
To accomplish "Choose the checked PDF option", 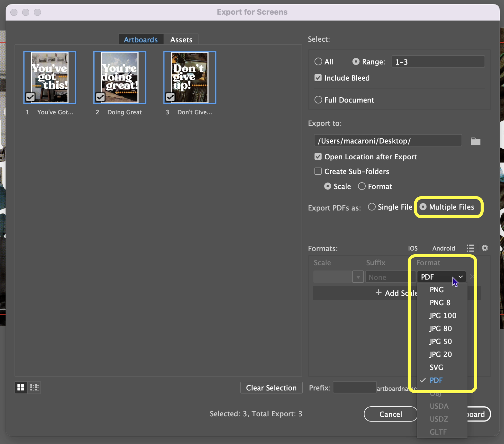I will (436, 380).
